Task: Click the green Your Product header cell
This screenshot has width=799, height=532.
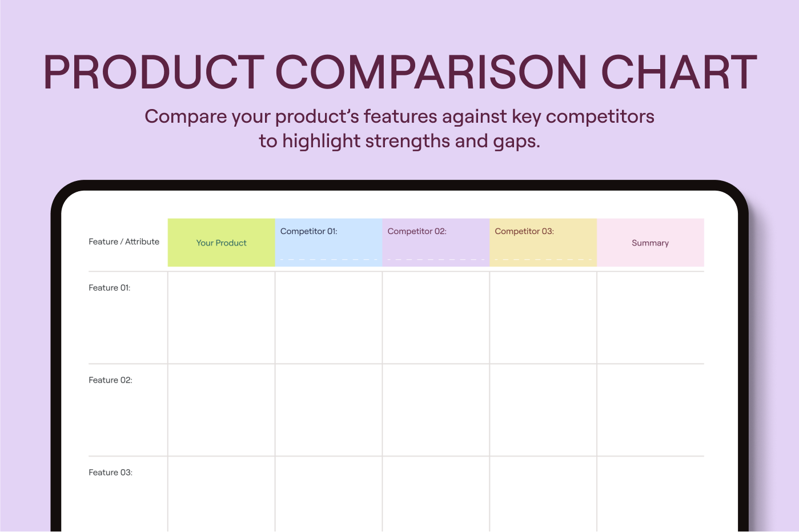Action: 221,243
